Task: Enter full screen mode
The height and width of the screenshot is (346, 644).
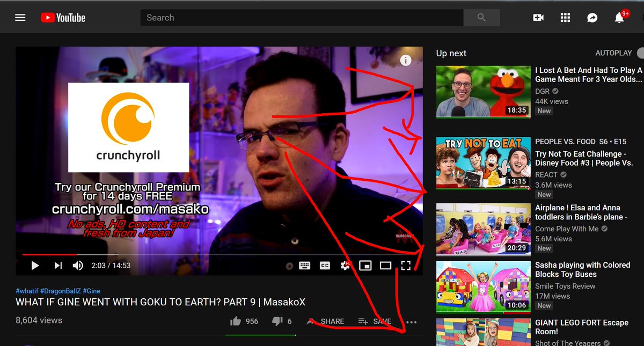Action: pyautogui.click(x=406, y=266)
